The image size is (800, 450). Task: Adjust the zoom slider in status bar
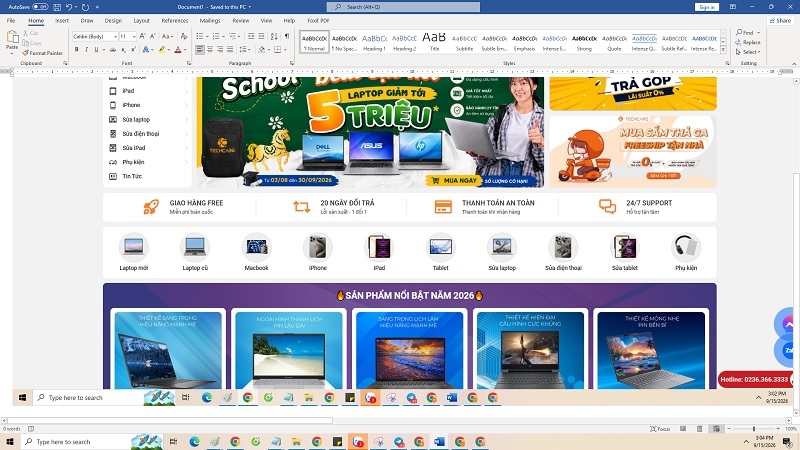pyautogui.click(x=754, y=429)
